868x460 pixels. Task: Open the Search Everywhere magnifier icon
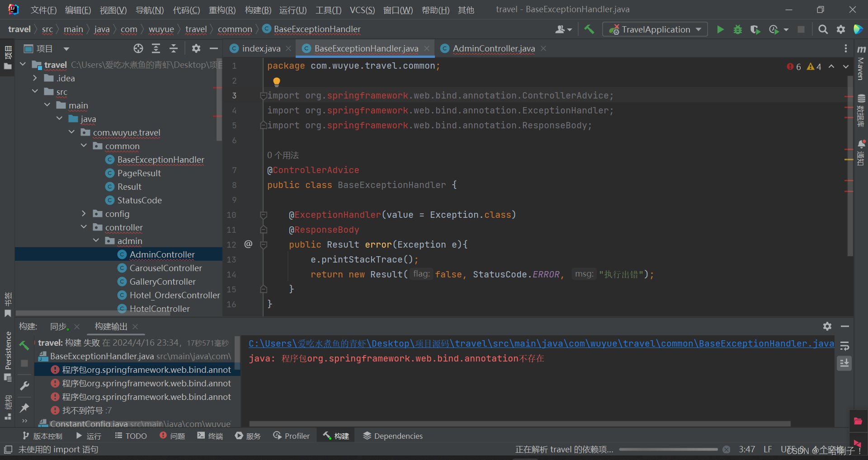click(823, 29)
